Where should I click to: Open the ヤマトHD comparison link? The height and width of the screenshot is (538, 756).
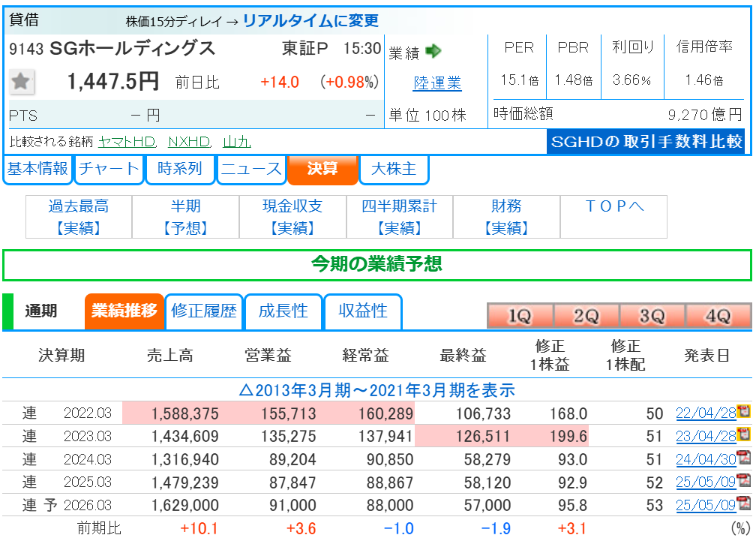pos(127,142)
